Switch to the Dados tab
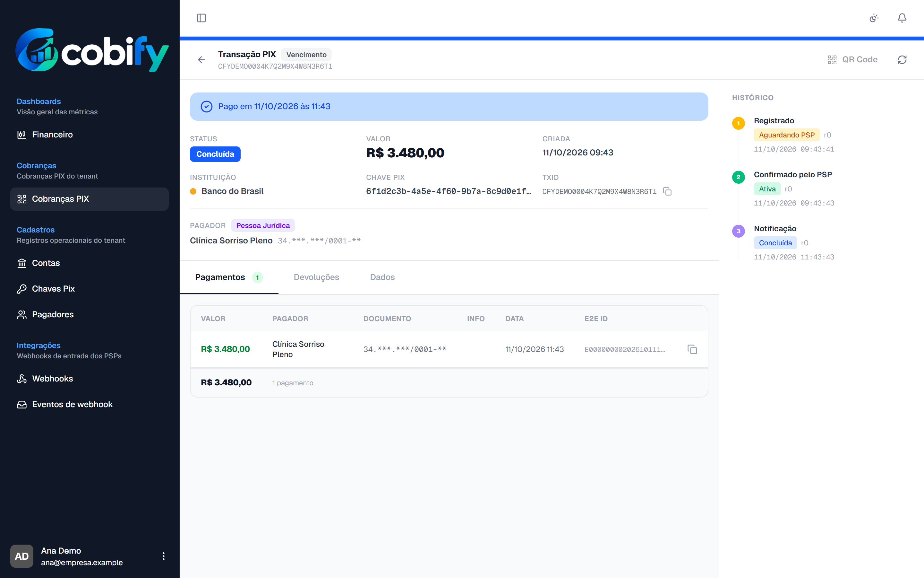The height and width of the screenshot is (578, 924). tap(382, 277)
